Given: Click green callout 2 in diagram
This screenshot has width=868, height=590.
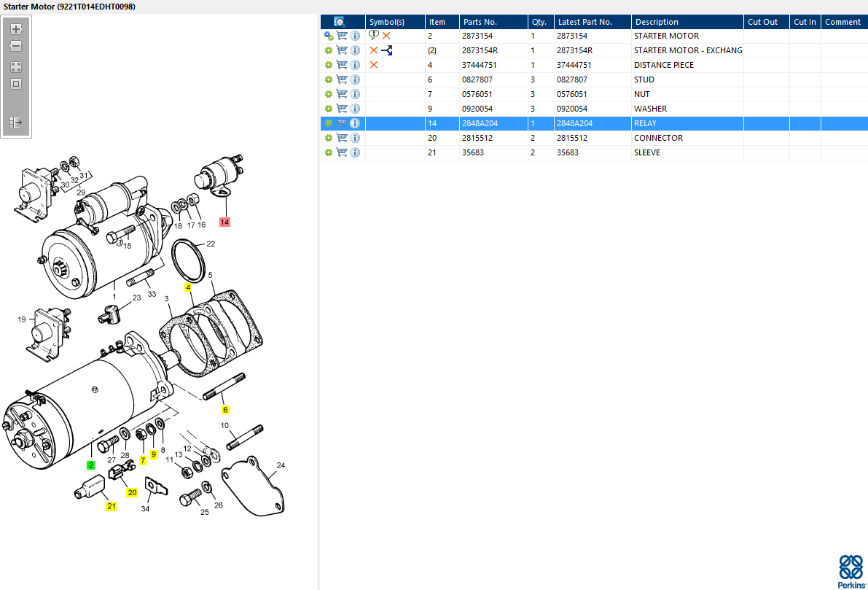Looking at the screenshot, I should pyautogui.click(x=91, y=465).
